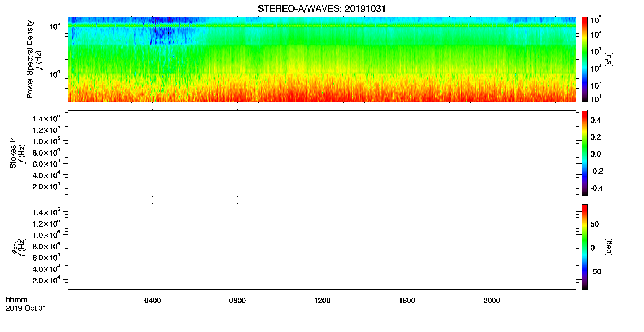Click the 1.4×10^5 tick in Stokes panel
Image resolution: width=644 pixels, height=332 pixels.
coord(46,118)
